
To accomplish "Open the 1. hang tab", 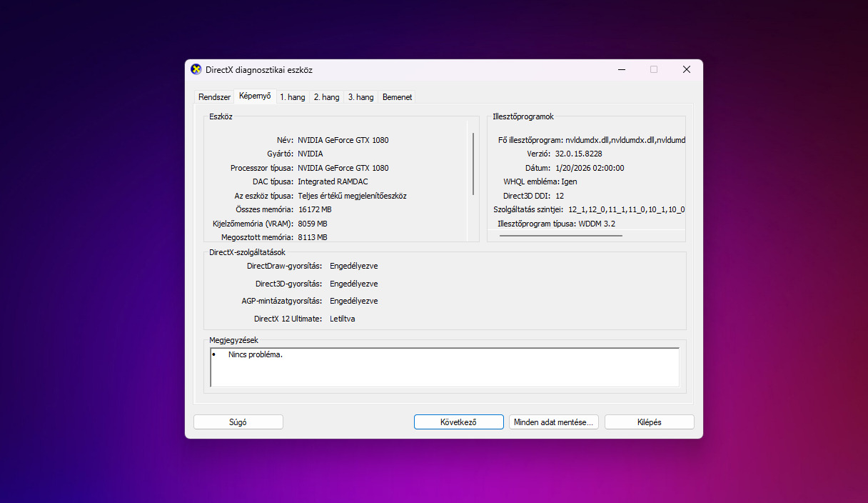I will tap(293, 97).
